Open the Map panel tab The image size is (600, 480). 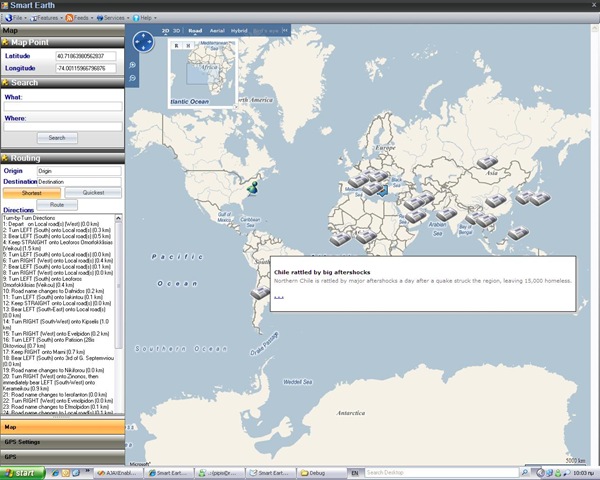pos(62,427)
